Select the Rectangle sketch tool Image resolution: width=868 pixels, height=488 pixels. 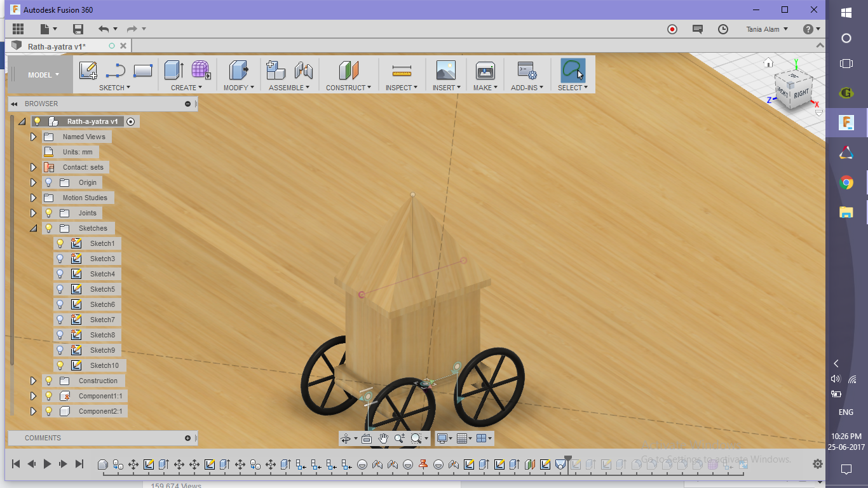click(143, 70)
